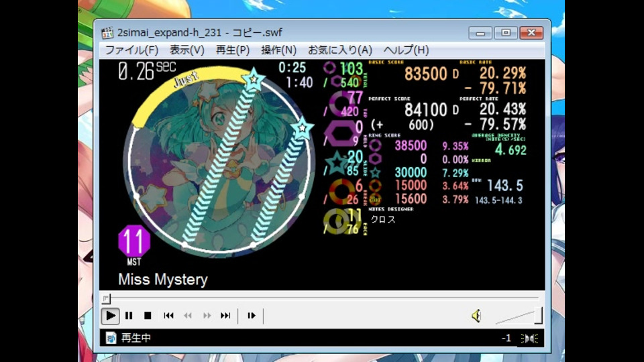644x362 pixels.
Task: Click the average density 4.692
Action: pyautogui.click(x=511, y=149)
